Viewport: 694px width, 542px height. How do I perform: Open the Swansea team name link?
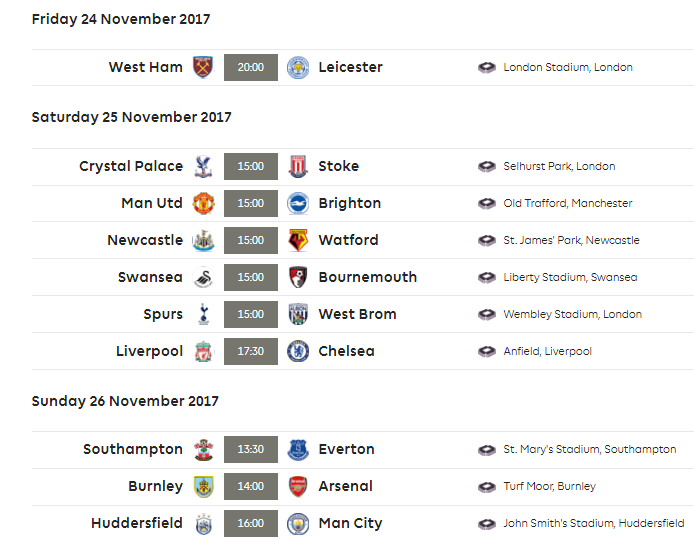pyautogui.click(x=150, y=277)
